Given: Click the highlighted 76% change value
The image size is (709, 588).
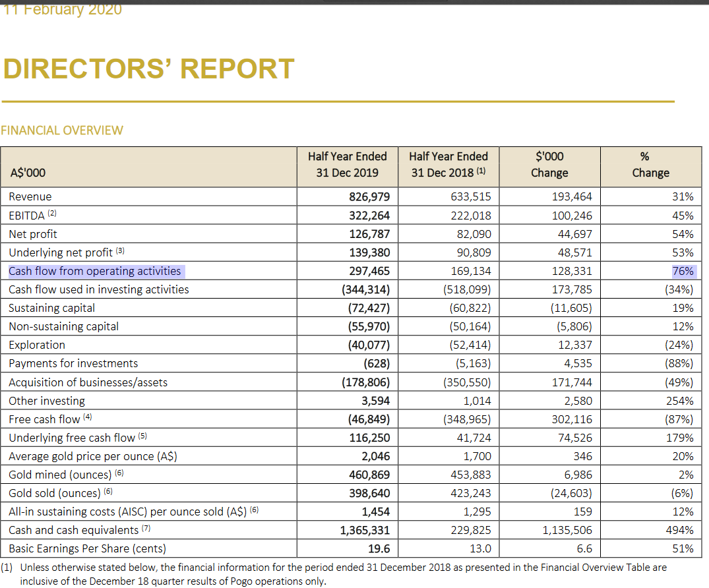Looking at the screenshot, I should [683, 271].
